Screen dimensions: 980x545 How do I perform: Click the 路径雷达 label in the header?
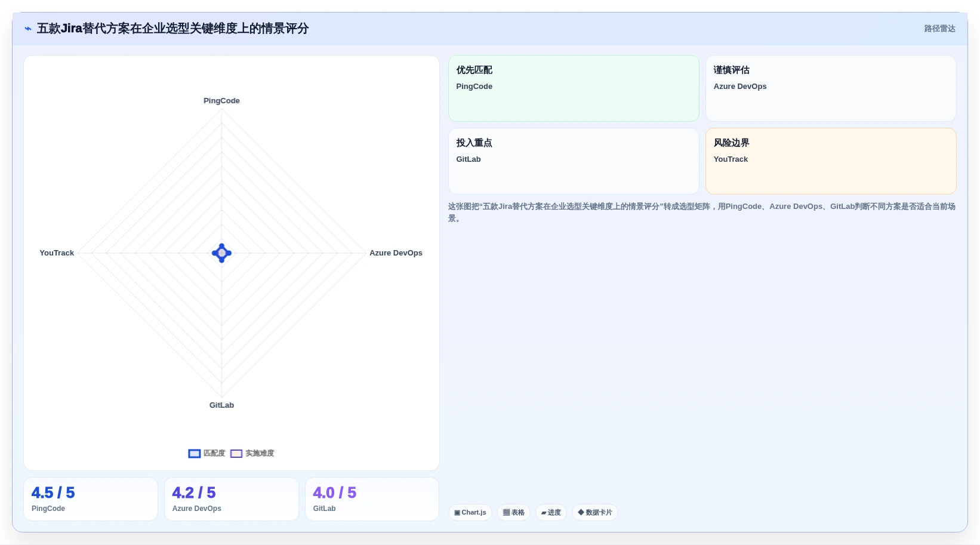(x=939, y=29)
